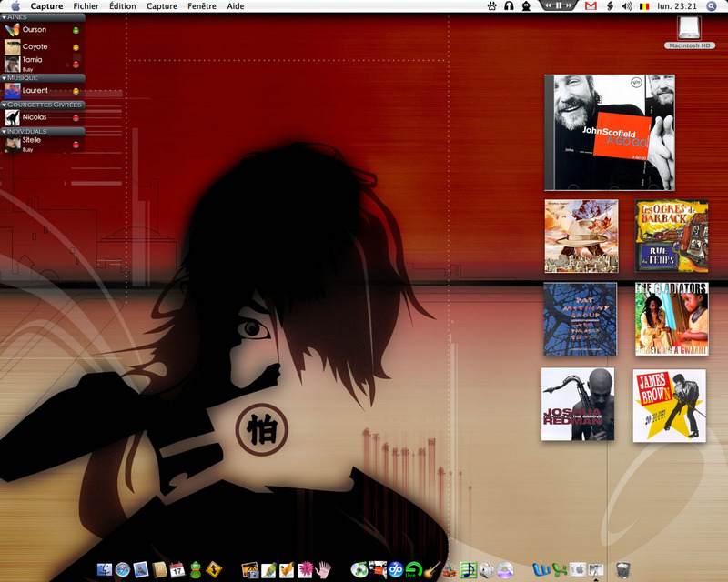Viewport: 728px width, 582px height.
Task: Open iTunes from the dock
Action: (x=359, y=569)
